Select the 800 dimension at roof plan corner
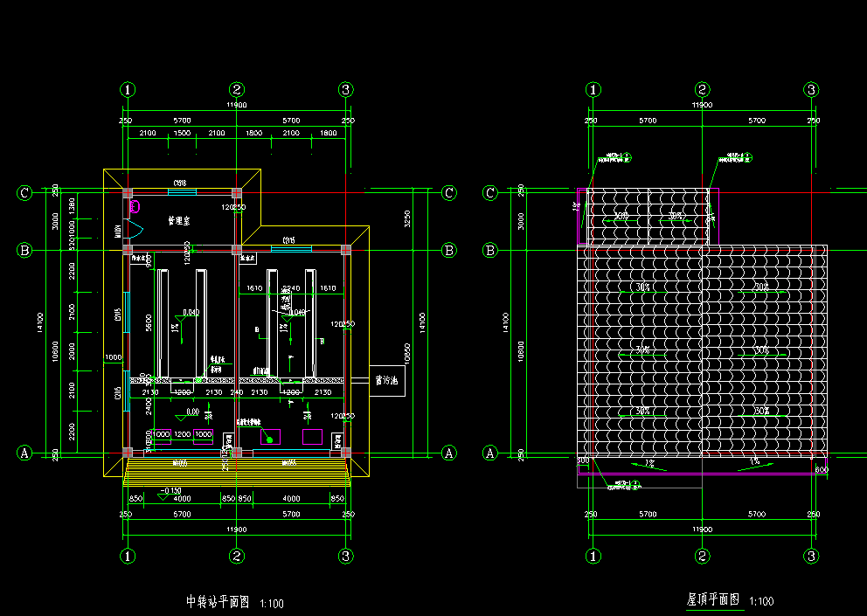This screenshot has height=616, width=867. click(x=822, y=470)
